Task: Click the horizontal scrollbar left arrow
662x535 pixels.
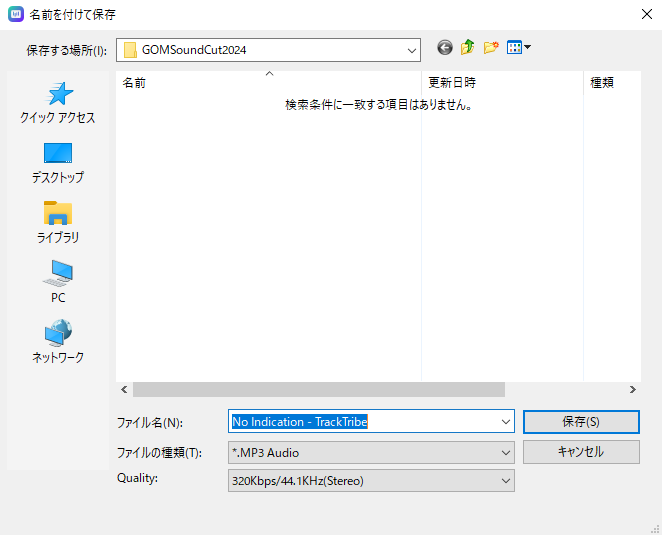Action: coord(124,390)
